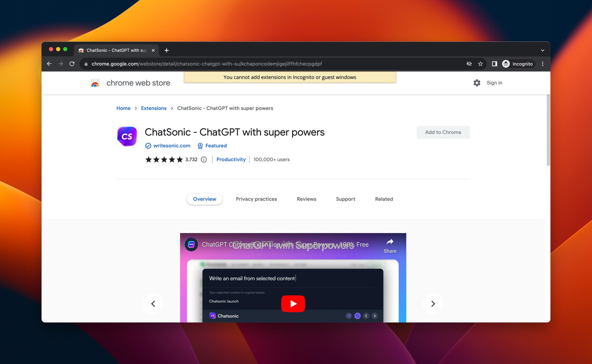Click the left carousel navigation arrow
Viewport: 592px width, 364px height.
click(x=153, y=304)
